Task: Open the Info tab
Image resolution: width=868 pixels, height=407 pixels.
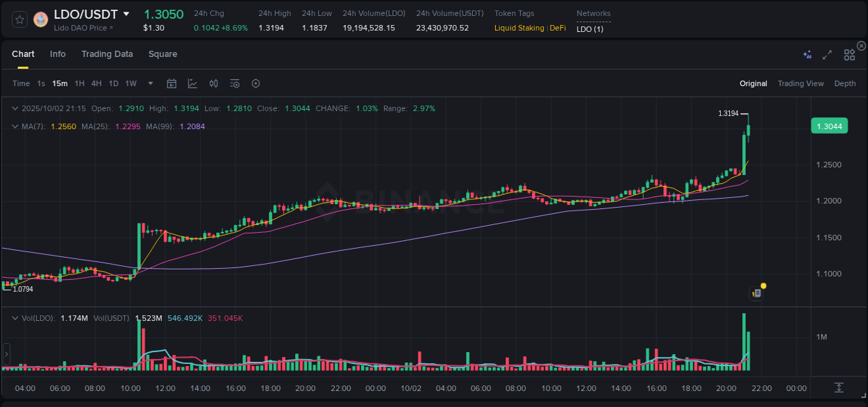Action: point(58,53)
